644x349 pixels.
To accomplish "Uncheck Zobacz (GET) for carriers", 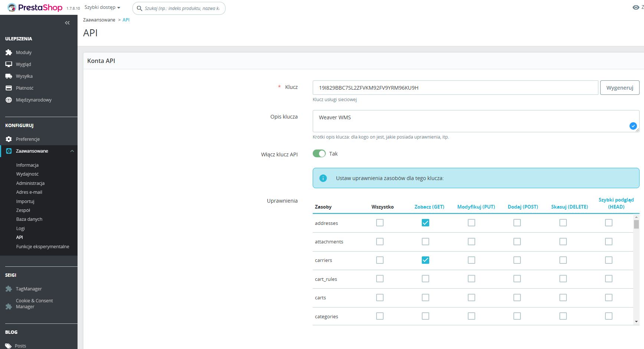I will point(425,260).
